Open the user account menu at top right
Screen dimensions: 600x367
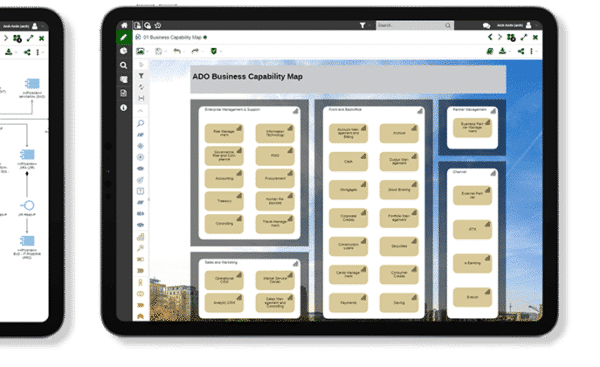pos(517,25)
